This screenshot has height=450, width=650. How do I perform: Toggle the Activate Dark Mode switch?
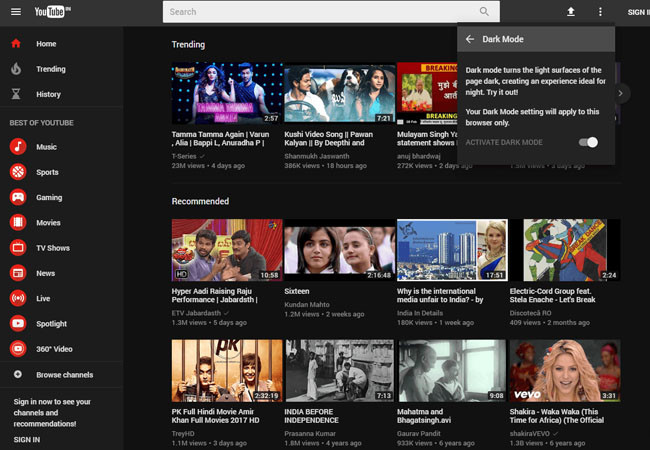(589, 142)
